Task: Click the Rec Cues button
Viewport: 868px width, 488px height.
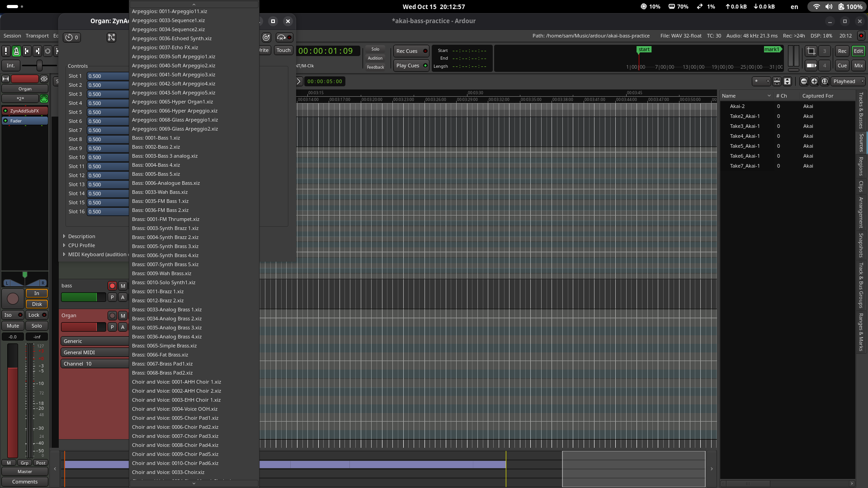Action: click(410, 51)
